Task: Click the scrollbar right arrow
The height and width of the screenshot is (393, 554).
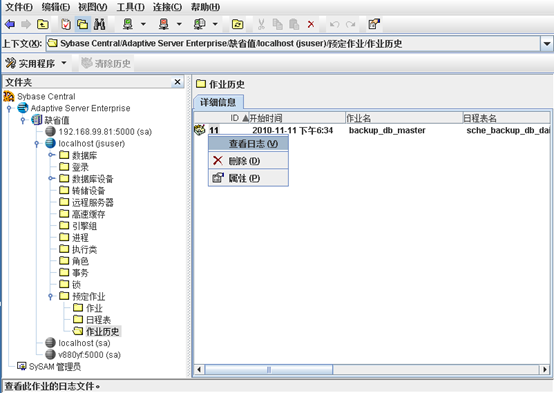Action: pyautogui.click(x=545, y=370)
